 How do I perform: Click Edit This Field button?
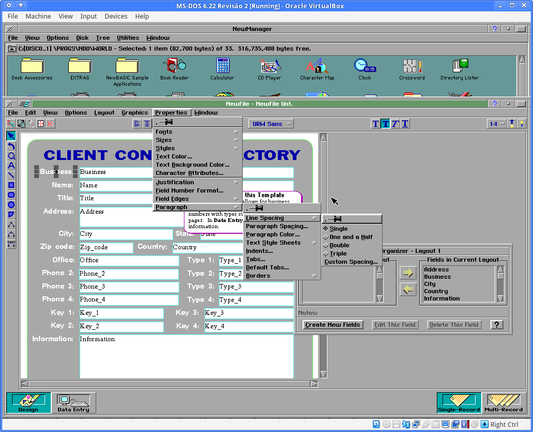(395, 325)
